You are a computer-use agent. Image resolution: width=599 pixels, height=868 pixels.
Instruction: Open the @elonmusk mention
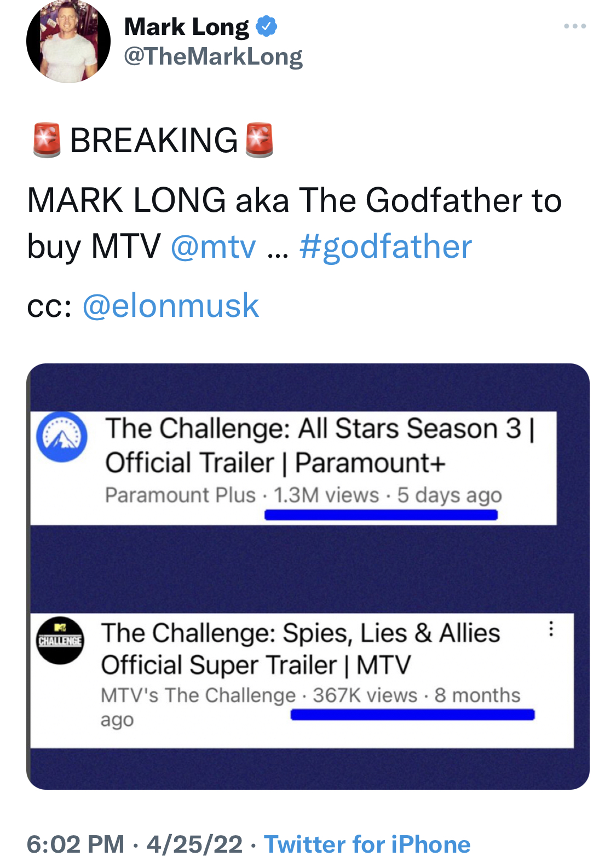pyautogui.click(x=170, y=305)
